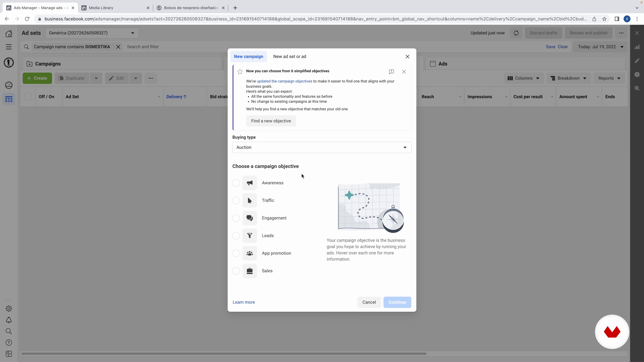Click the Sales briefcase icon

pyautogui.click(x=250, y=271)
